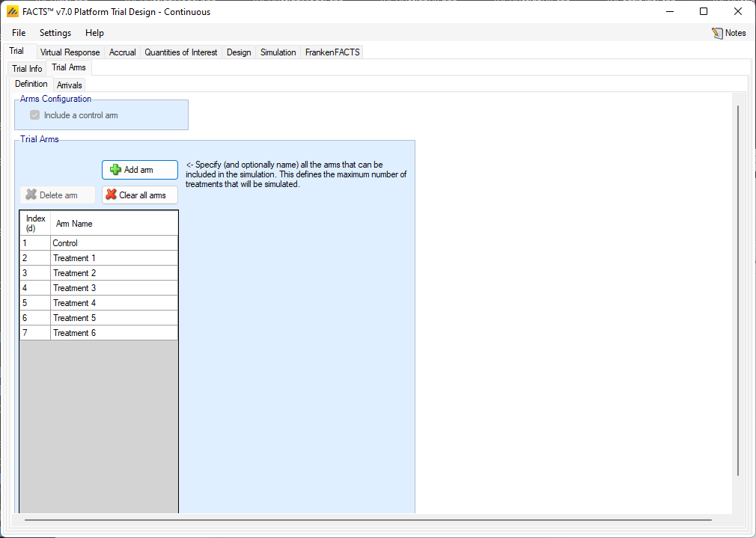Image resolution: width=756 pixels, height=538 pixels.
Task: Click the grey X Delete arm icon
Action: point(31,195)
